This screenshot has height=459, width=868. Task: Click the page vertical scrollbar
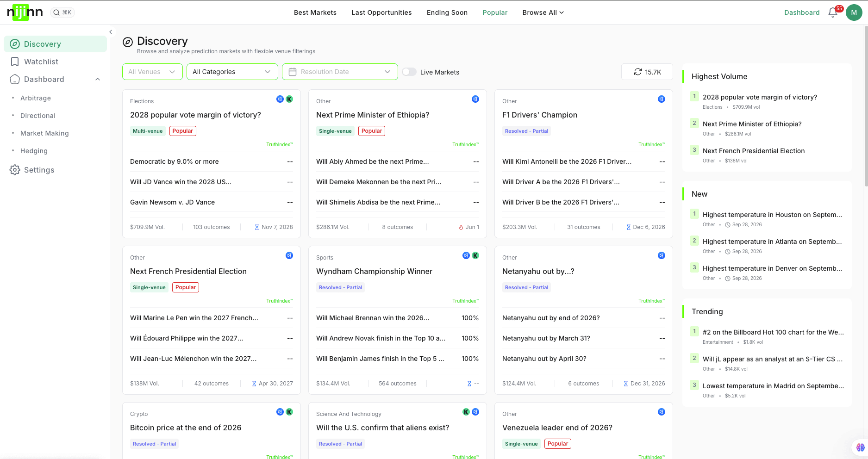click(866, 106)
